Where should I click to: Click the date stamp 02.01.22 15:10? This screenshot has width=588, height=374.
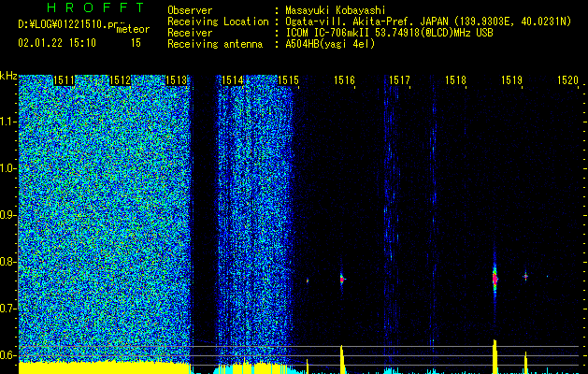[x=57, y=43]
